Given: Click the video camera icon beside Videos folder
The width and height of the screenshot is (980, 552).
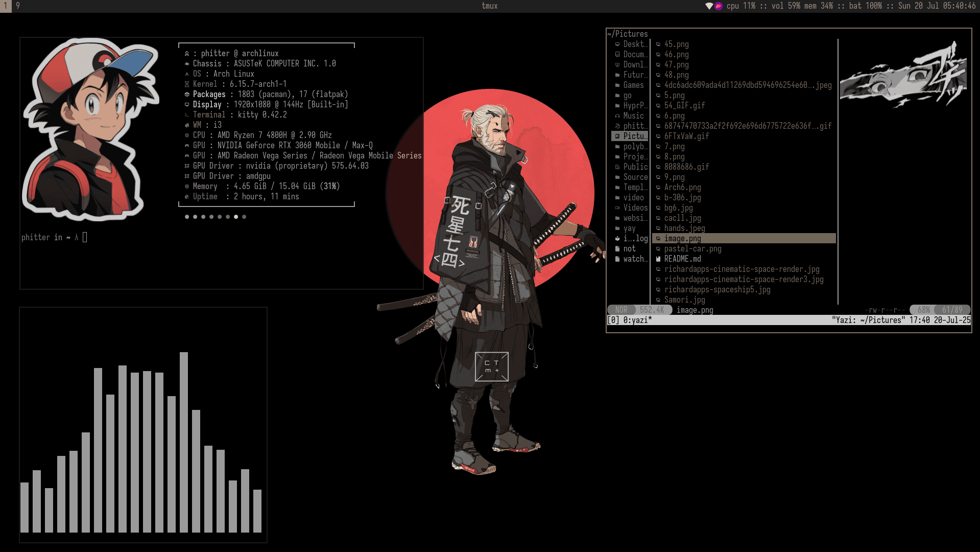Looking at the screenshot, I should 617,208.
